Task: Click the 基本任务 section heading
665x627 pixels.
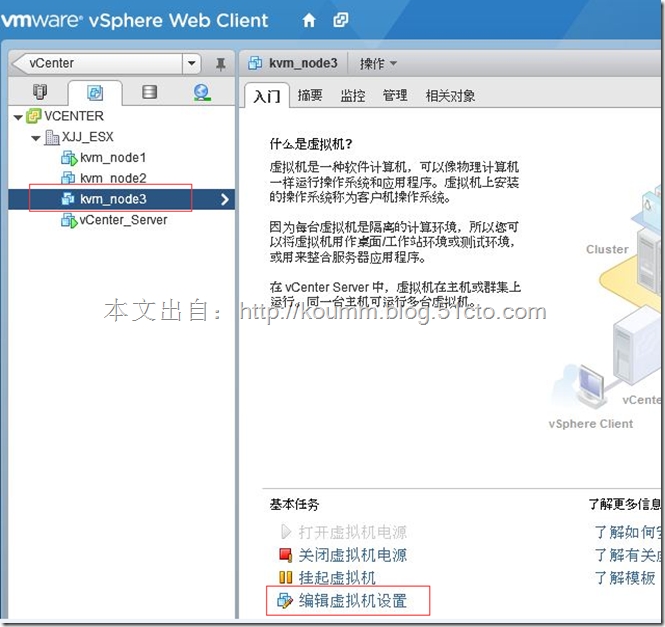Action: click(x=294, y=504)
